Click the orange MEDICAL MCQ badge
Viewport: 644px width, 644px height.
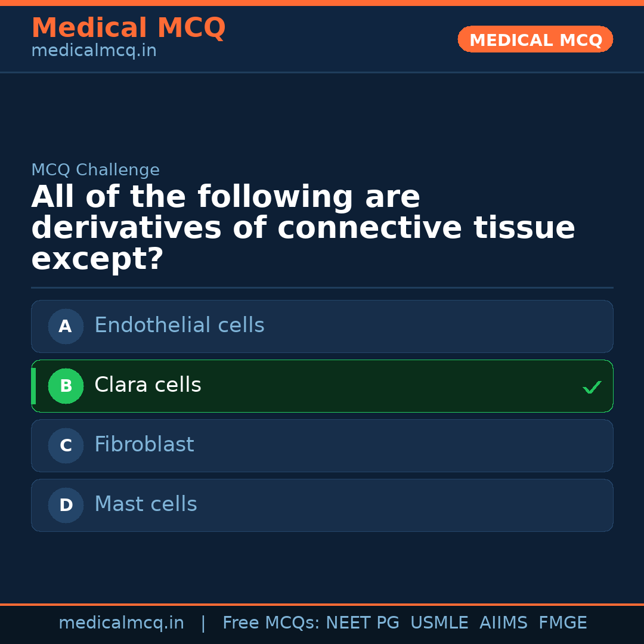(x=535, y=39)
